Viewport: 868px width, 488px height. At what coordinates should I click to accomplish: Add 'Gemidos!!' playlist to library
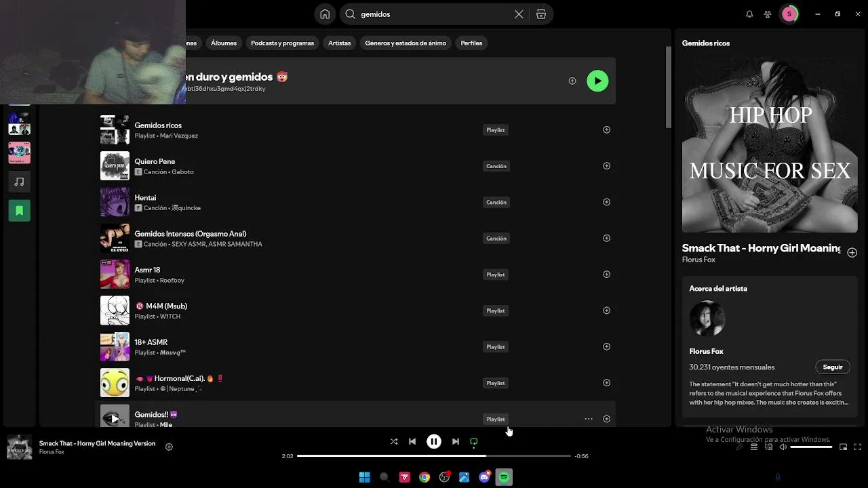606,419
